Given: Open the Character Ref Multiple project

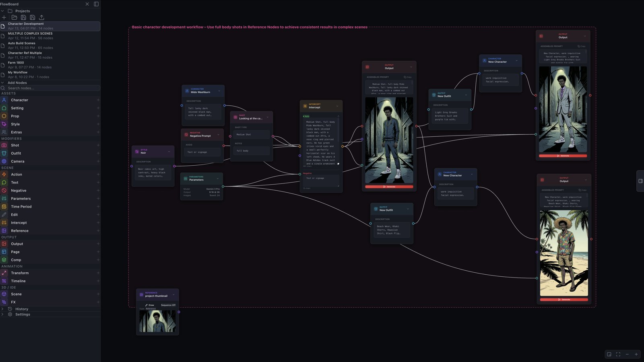Looking at the screenshot, I should [50, 55].
